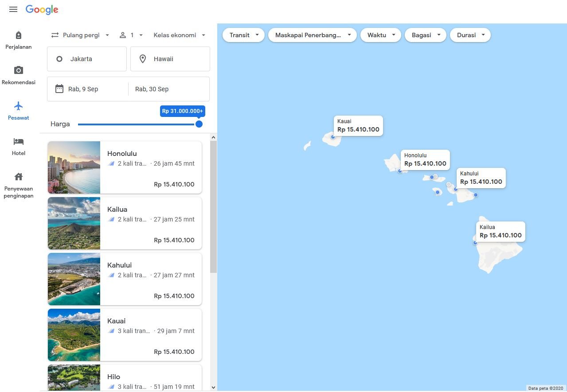Open the Hilo destination thumbnail
The height and width of the screenshot is (392, 567).
pos(74,378)
